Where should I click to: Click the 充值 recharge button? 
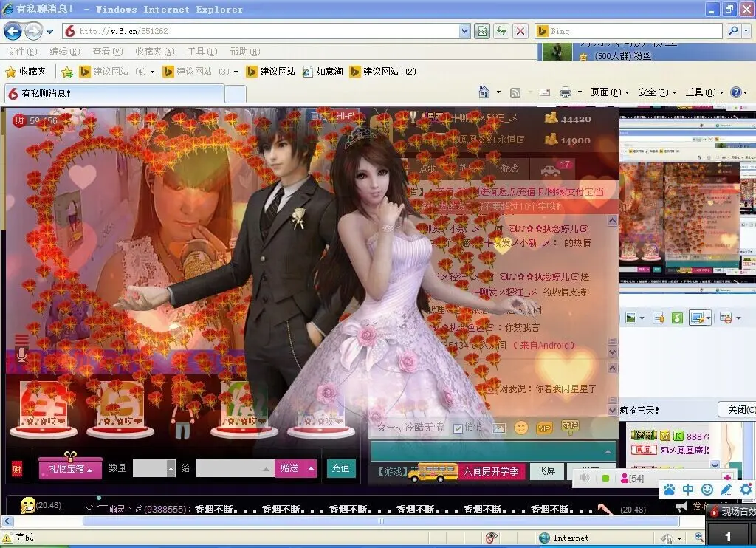340,468
